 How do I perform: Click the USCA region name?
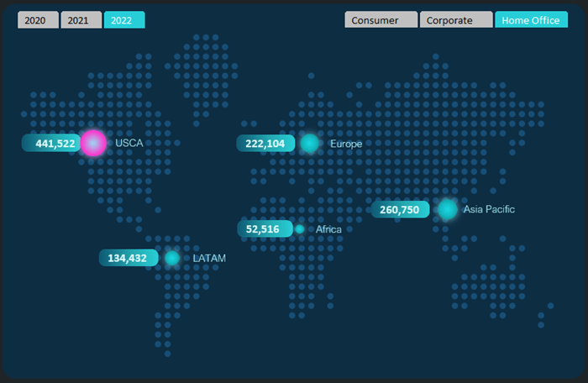(129, 143)
